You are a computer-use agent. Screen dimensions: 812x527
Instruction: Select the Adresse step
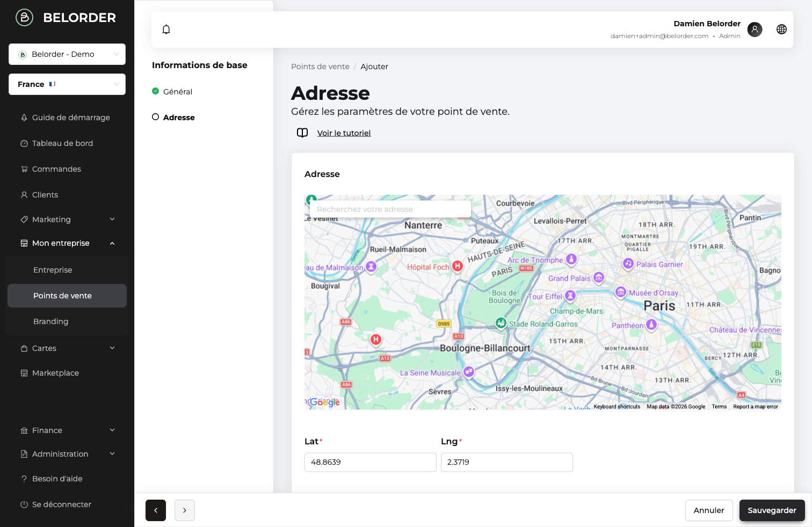pos(173,118)
